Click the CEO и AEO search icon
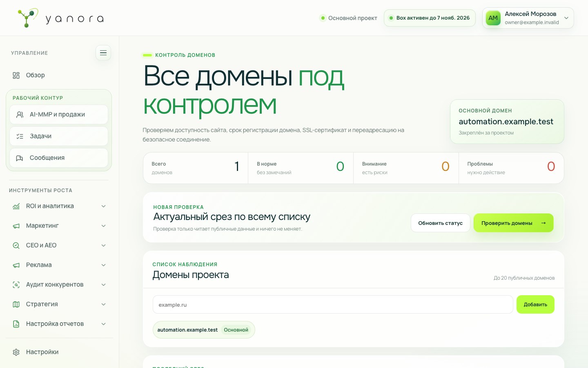 (16, 245)
